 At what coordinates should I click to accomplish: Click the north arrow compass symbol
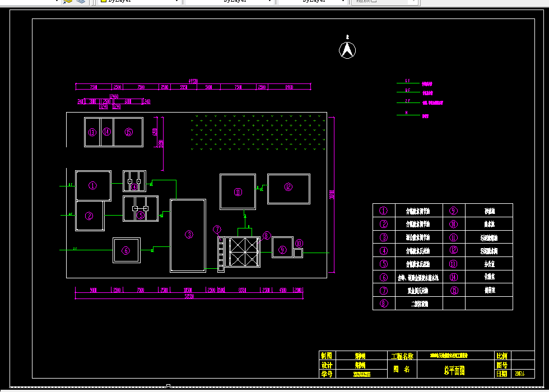click(347, 50)
